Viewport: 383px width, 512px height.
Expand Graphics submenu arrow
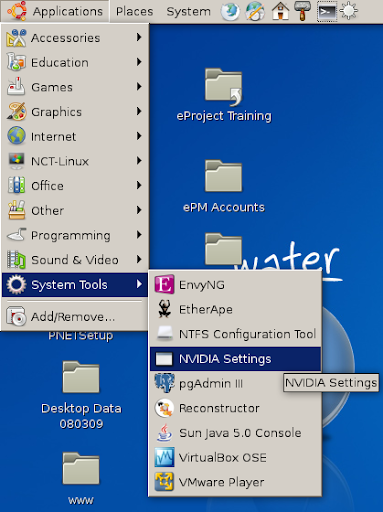[x=139, y=111]
